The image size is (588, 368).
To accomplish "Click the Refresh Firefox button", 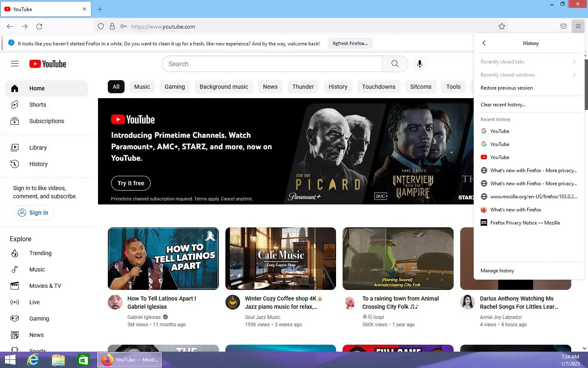I will point(350,43).
